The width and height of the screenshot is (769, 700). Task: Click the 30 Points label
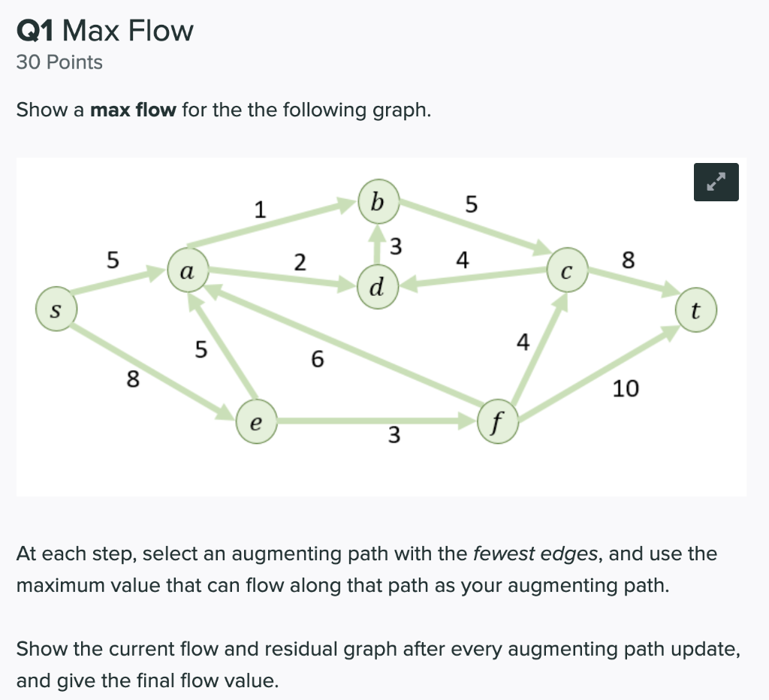(59, 62)
